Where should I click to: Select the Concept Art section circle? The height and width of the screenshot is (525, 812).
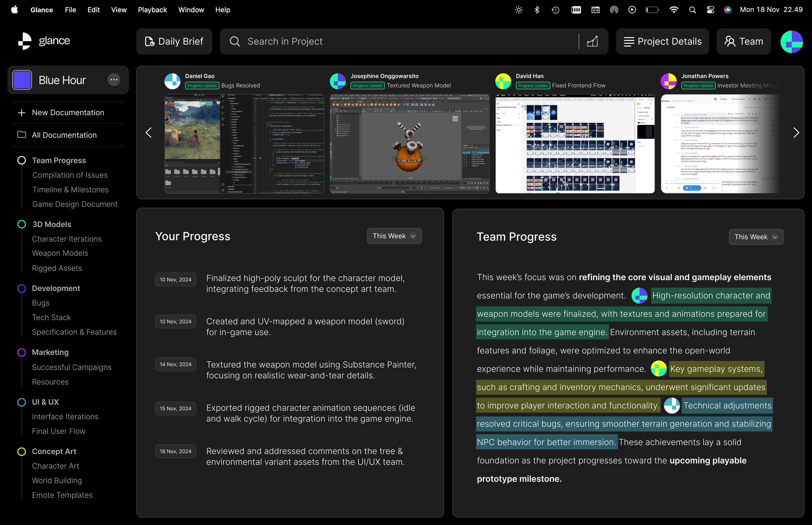pos(21,451)
